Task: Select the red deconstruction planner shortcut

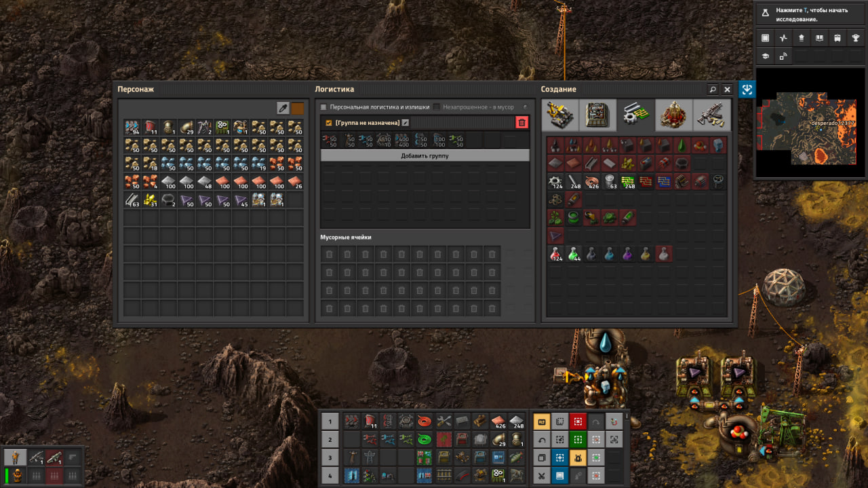Action: (578, 421)
